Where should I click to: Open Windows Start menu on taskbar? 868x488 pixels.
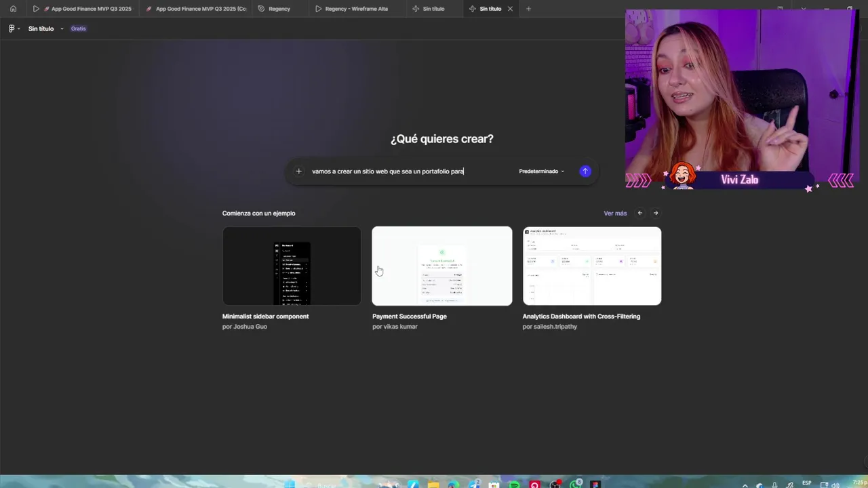coord(290,484)
